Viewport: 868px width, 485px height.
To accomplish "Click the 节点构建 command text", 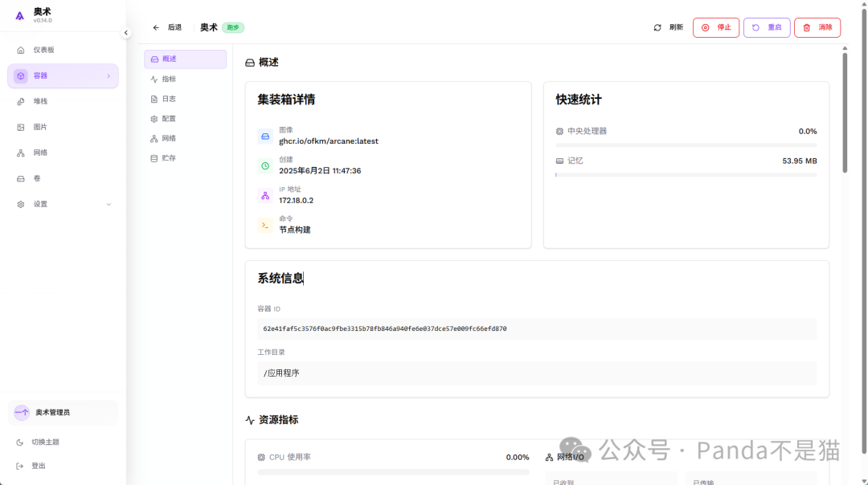I will 294,230.
